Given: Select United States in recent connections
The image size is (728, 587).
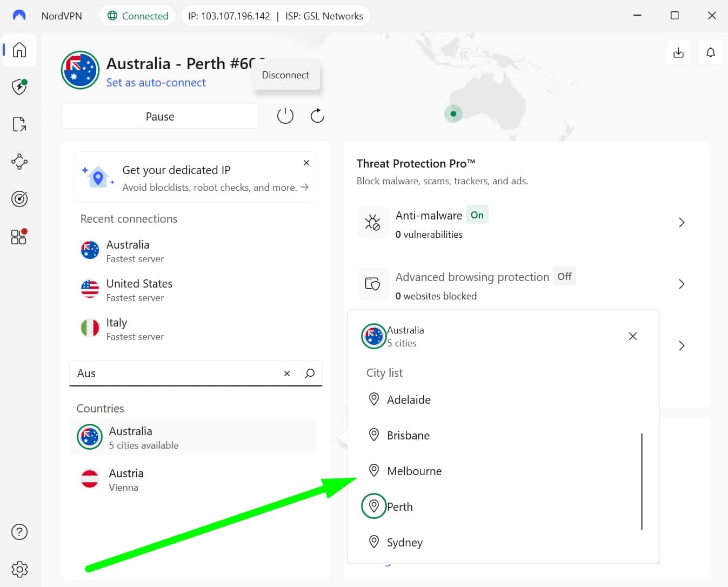Looking at the screenshot, I should (x=195, y=290).
